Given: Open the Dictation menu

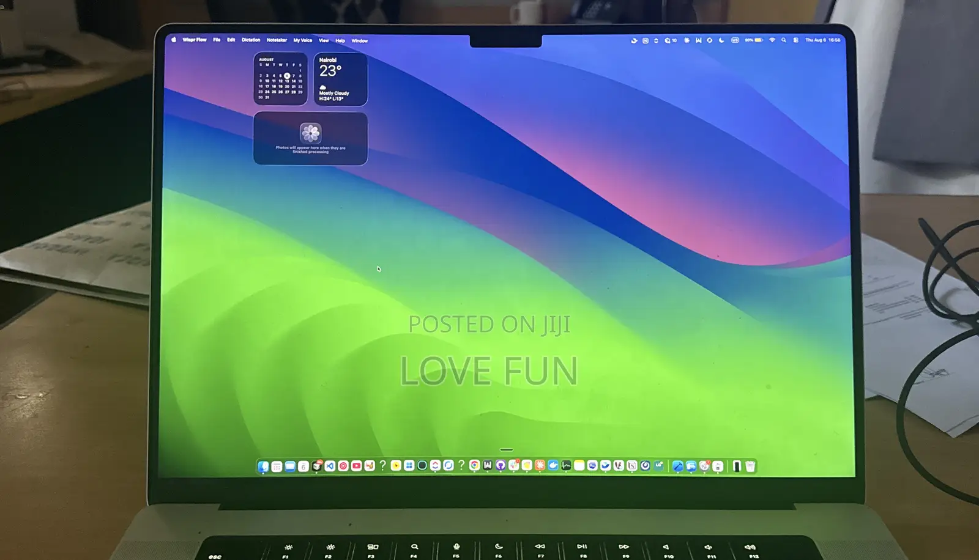Looking at the screenshot, I should tap(251, 40).
